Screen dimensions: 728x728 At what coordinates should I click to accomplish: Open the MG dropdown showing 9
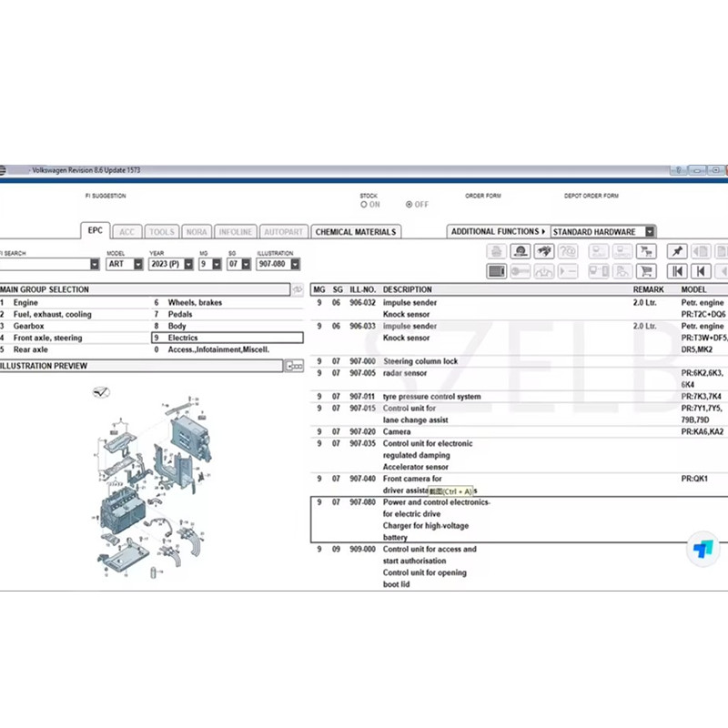[x=217, y=264]
